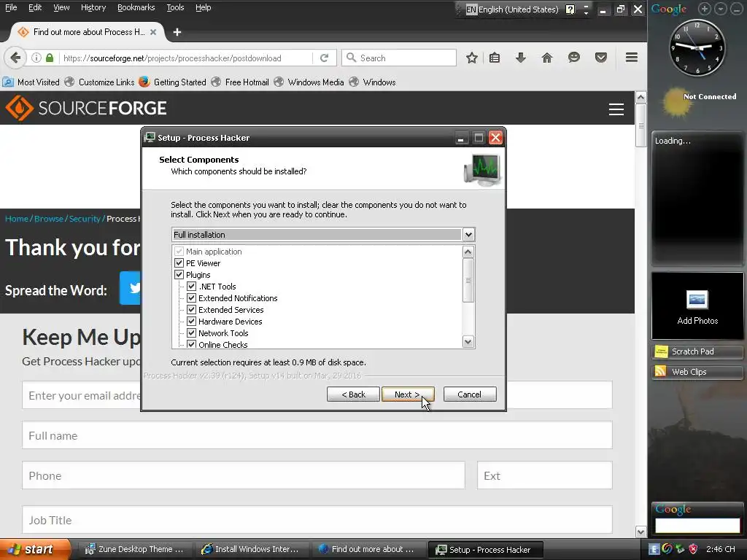Open the SourceForge site hamburger menu
Image resolution: width=747 pixels, height=560 pixels.
pos(616,109)
